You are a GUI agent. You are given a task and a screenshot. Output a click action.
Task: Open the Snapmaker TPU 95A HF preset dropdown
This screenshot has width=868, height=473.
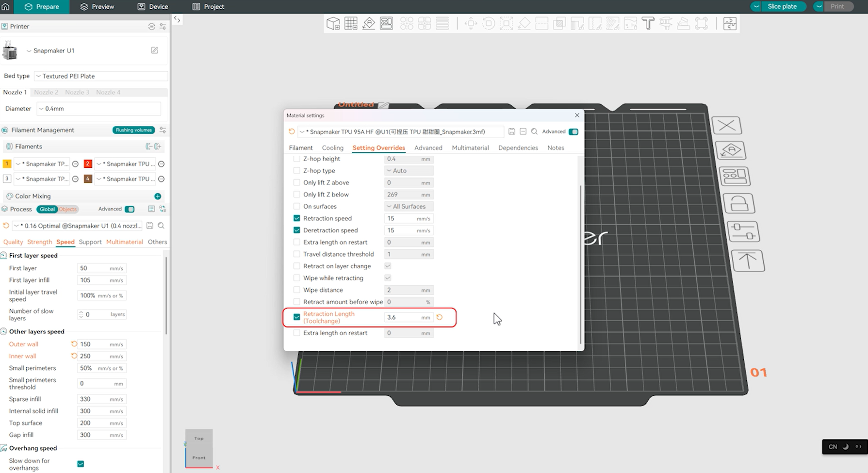point(401,131)
